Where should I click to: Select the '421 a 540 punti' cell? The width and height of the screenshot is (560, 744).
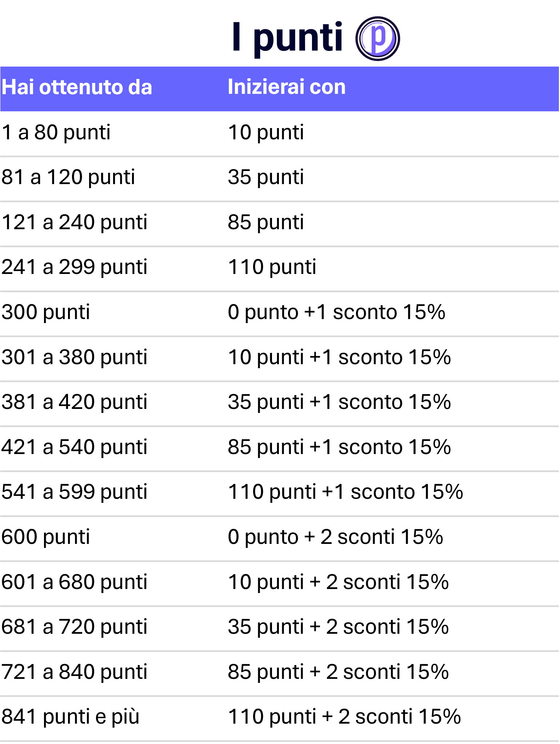(x=75, y=447)
